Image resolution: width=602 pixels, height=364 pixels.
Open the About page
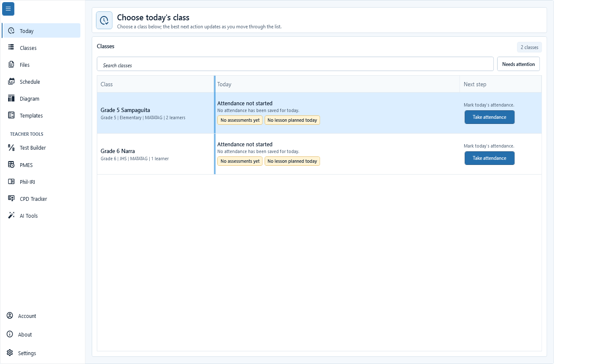41,334
